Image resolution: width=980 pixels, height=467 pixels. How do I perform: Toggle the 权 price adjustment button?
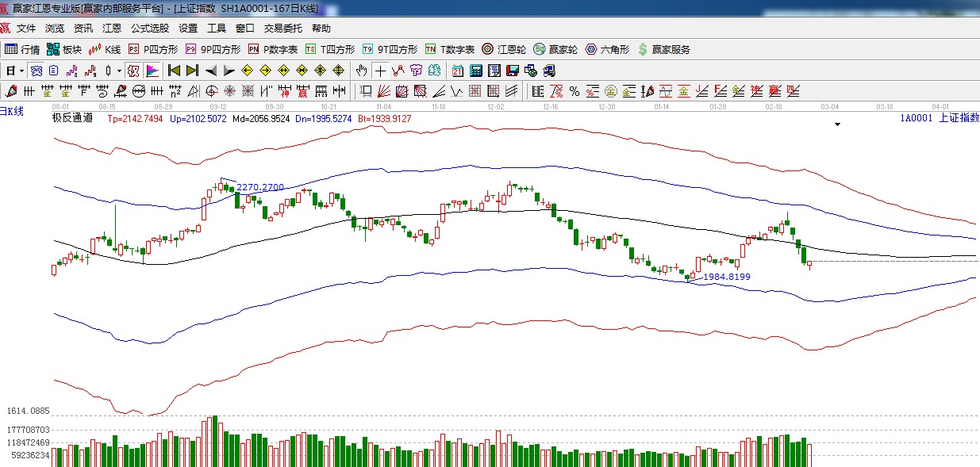click(x=133, y=71)
